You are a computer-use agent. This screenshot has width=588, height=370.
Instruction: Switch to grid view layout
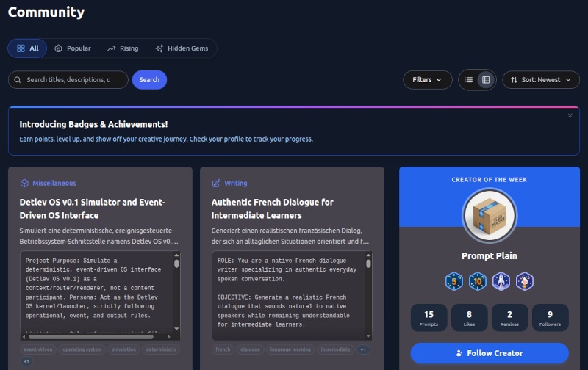pos(486,80)
